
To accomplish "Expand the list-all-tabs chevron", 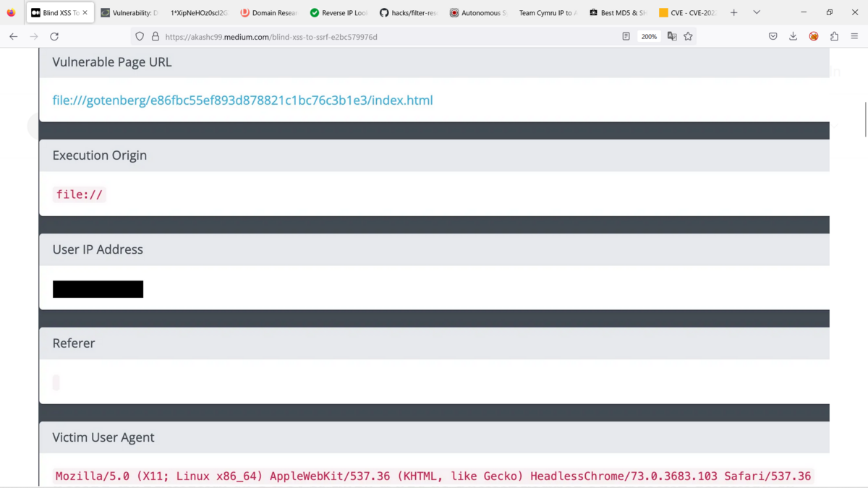I will click(x=757, y=12).
